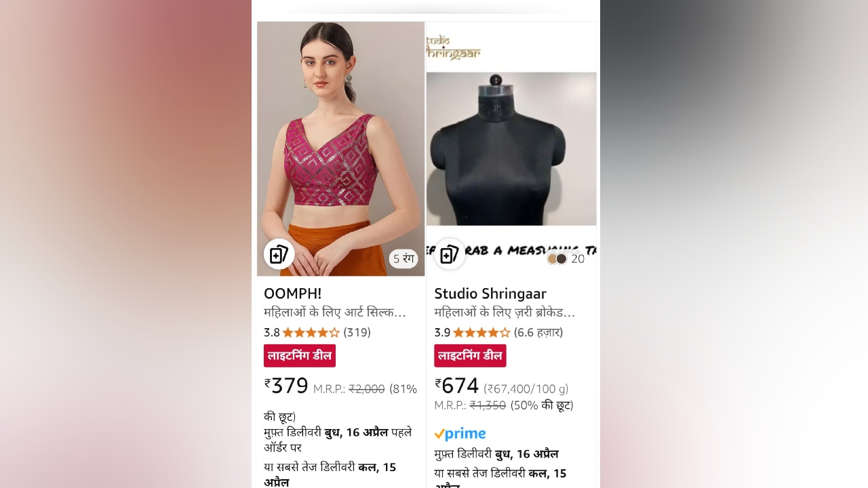Tap the similar-items icon on Studio Shringaar image
868x488 pixels.
tap(450, 255)
